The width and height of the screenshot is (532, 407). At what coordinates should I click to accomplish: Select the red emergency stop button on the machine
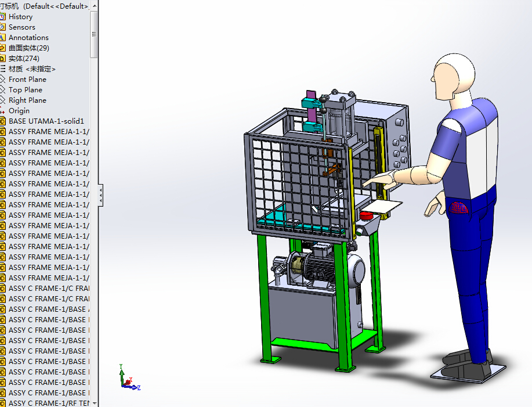click(x=366, y=215)
